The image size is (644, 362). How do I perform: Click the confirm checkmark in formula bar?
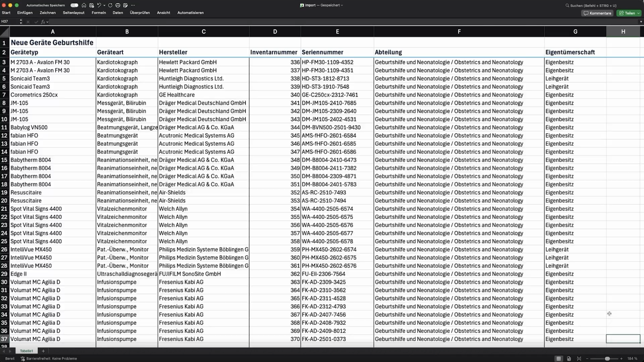tap(36, 22)
